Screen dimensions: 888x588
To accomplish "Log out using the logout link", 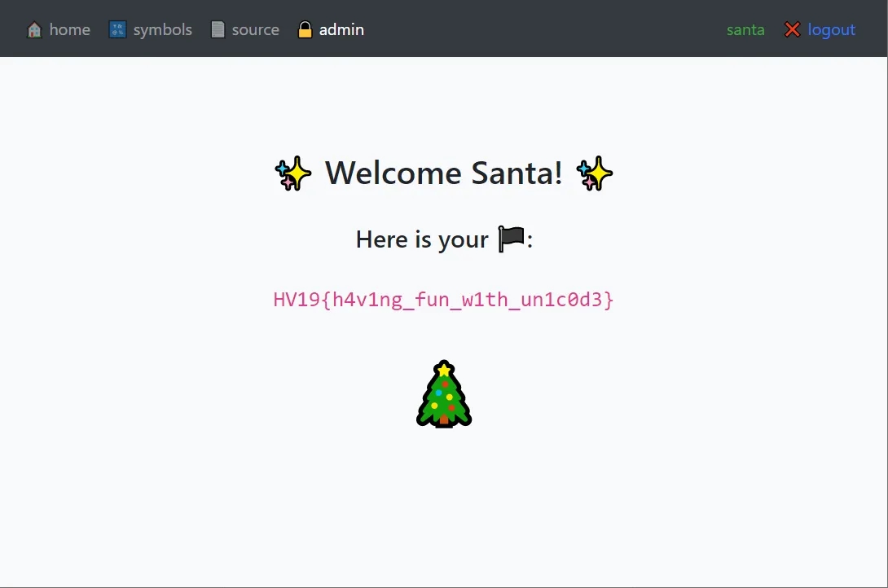I will (x=831, y=30).
